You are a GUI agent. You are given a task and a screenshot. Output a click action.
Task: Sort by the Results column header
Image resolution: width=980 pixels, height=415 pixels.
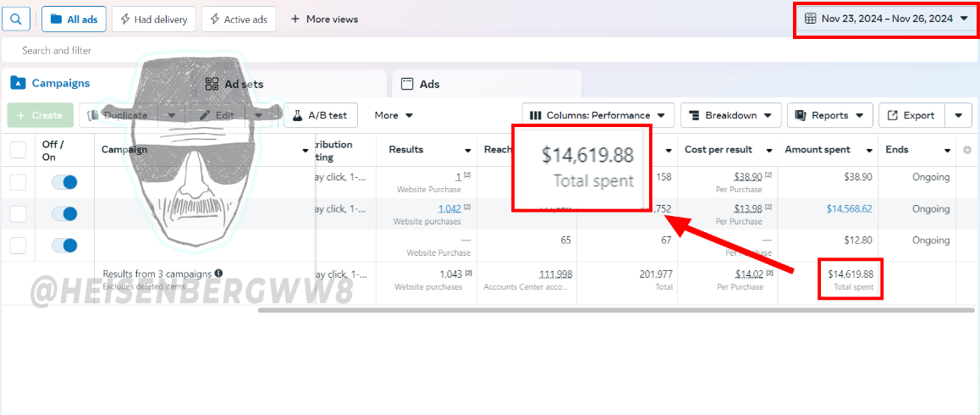pos(405,150)
